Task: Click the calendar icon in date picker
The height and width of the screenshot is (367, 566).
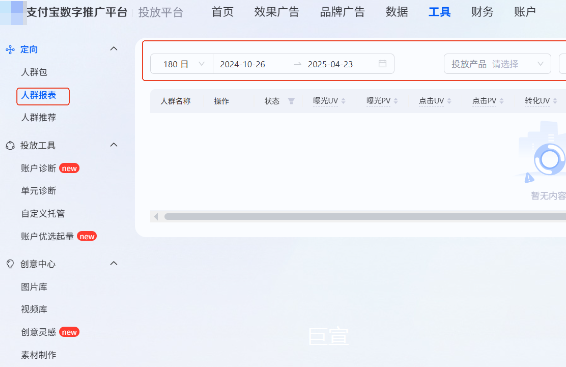Action: (x=383, y=64)
